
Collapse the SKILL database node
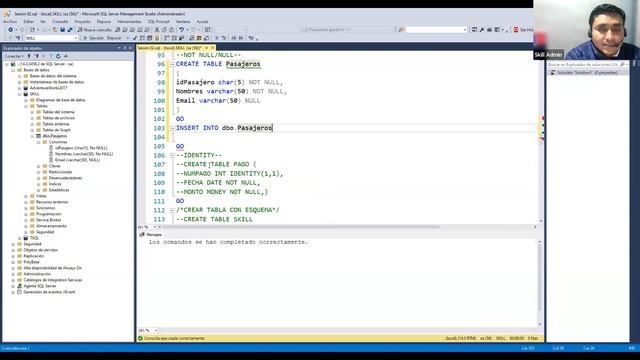(x=20, y=94)
